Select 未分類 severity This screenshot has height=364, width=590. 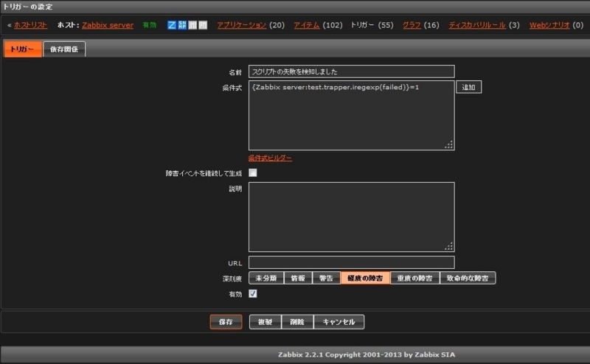click(266, 279)
